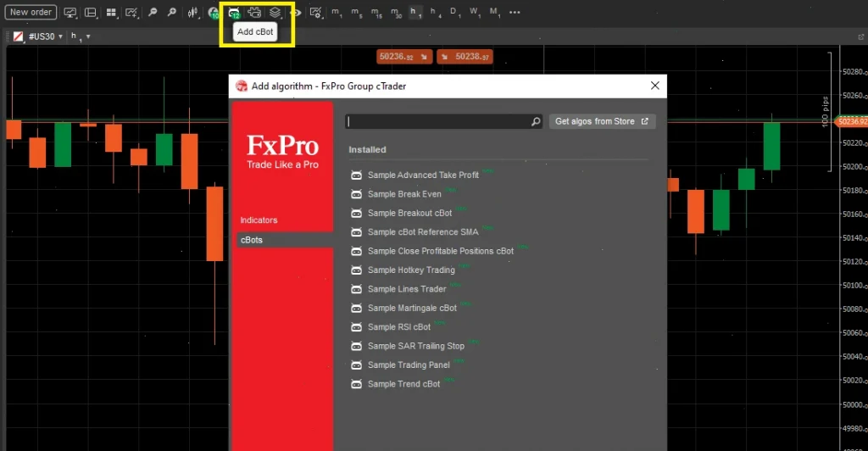Toggle the h1 timeframe button
Screen dimensions: 868x451
(x=415, y=12)
